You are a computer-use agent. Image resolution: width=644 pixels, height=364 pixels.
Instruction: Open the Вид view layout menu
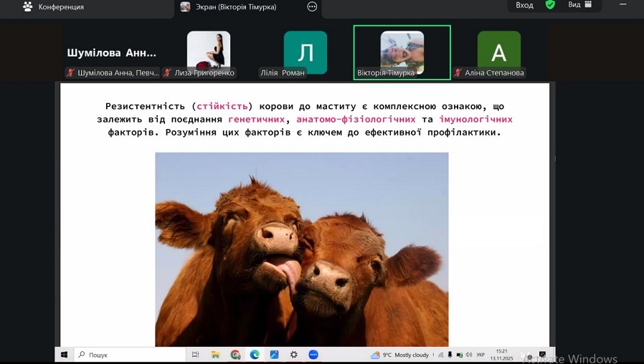[x=579, y=4]
